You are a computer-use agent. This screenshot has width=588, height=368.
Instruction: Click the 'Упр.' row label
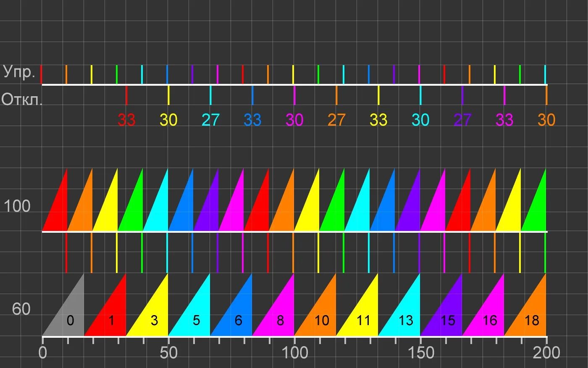tap(19, 72)
